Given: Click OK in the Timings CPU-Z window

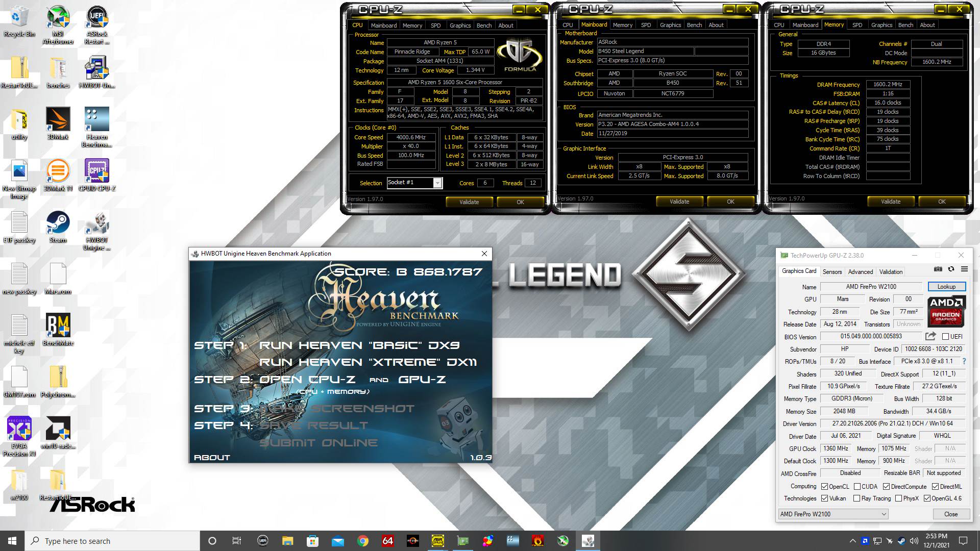Looking at the screenshot, I should [942, 202].
